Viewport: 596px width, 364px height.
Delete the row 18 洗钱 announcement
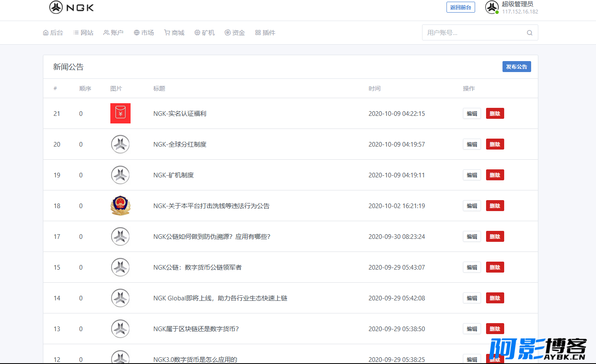click(495, 206)
